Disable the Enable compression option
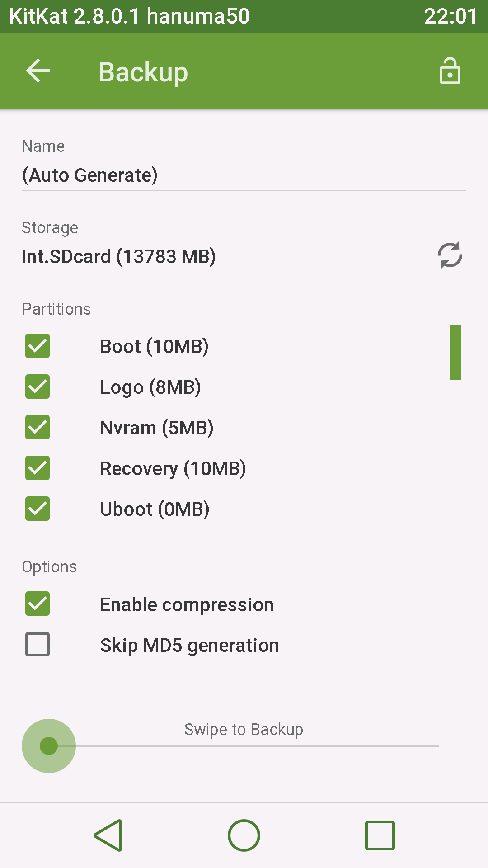Image resolution: width=488 pixels, height=868 pixels. (38, 604)
